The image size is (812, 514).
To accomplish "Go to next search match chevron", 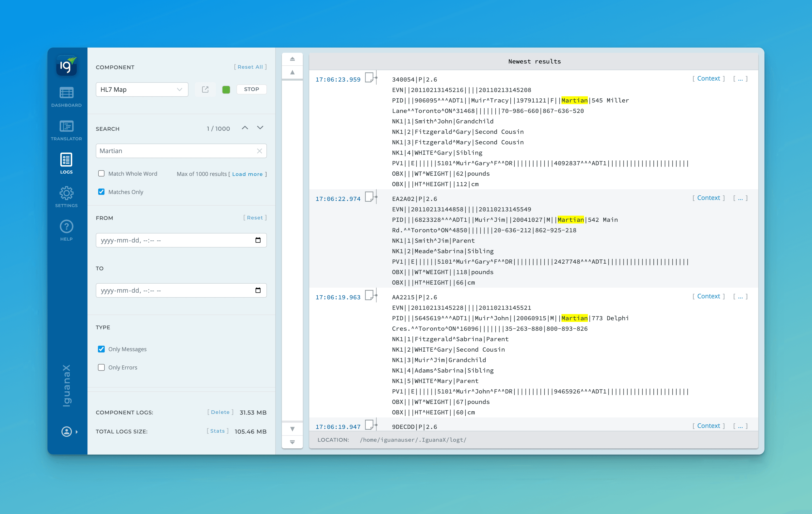I will coord(260,128).
